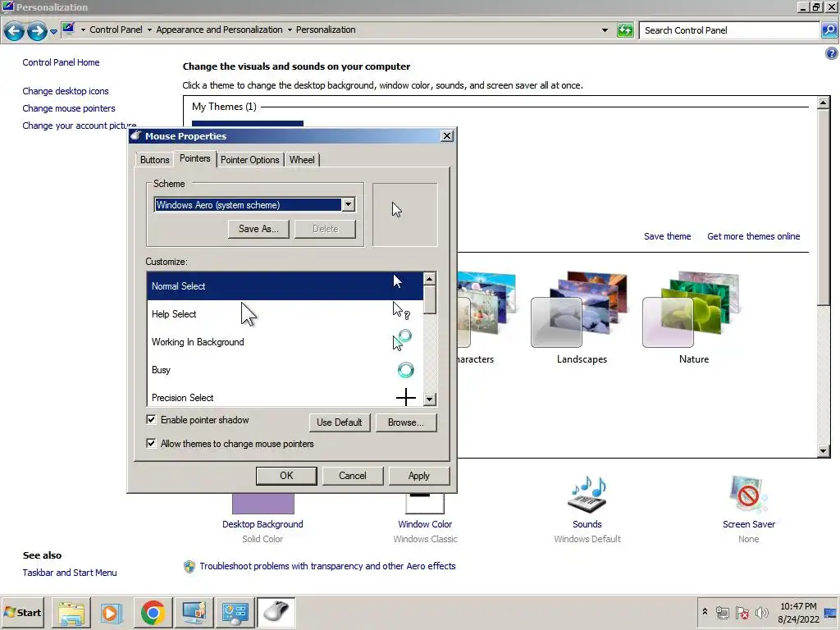Screen dimensions: 840x630
Task: Click the Customize list scroll up arrow
Action: point(429,279)
